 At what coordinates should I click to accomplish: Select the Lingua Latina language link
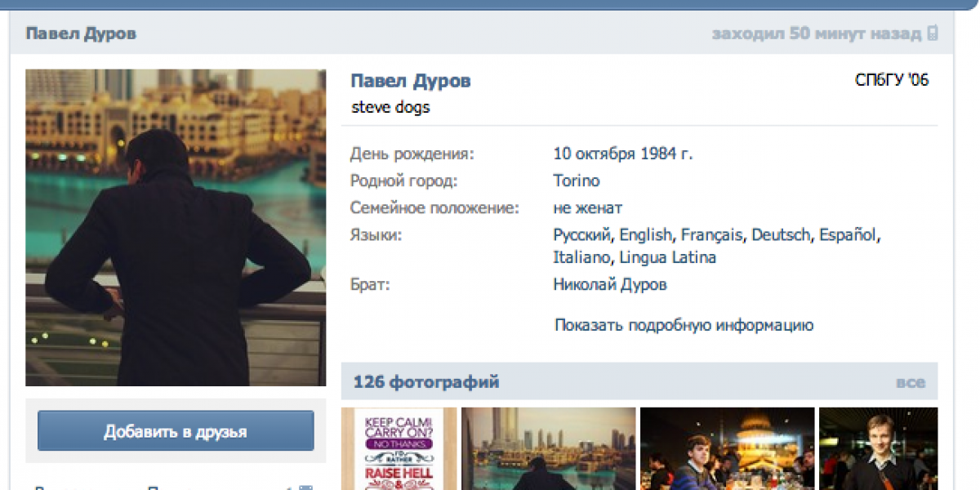pyautogui.click(x=667, y=257)
